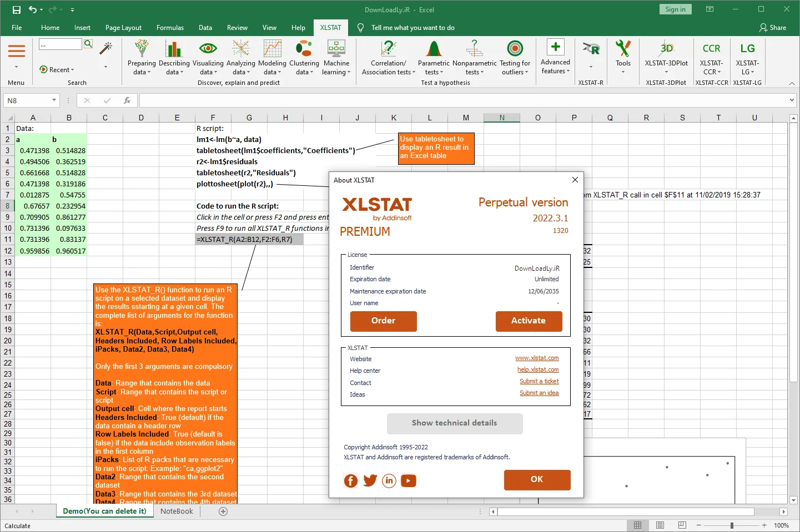Open Clustering data tools
The image size is (800, 532).
click(x=304, y=58)
